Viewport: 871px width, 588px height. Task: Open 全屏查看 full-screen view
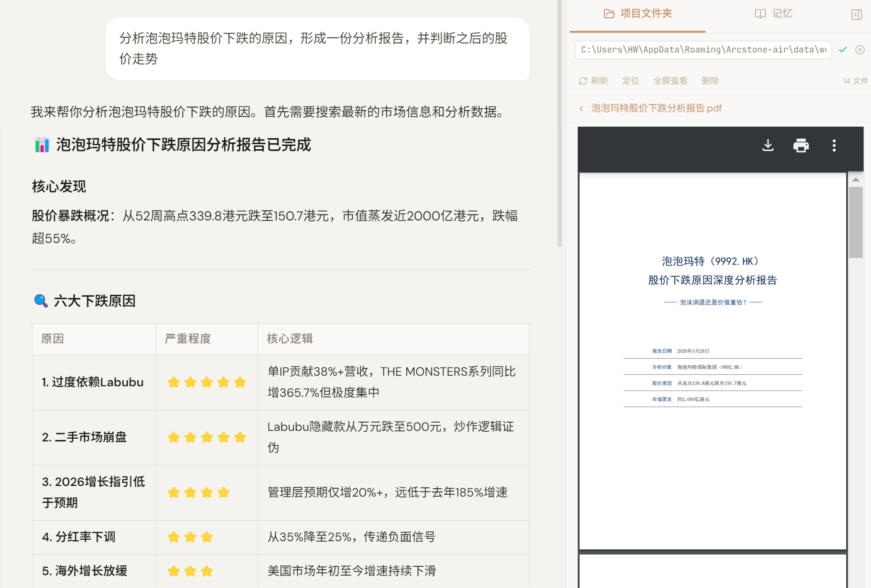(x=670, y=81)
